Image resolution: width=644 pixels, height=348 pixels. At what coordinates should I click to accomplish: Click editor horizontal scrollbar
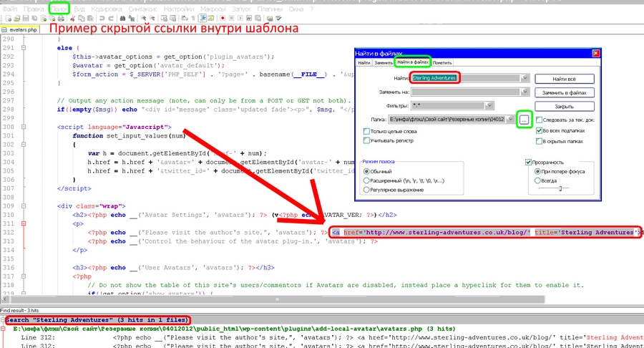[276, 299]
